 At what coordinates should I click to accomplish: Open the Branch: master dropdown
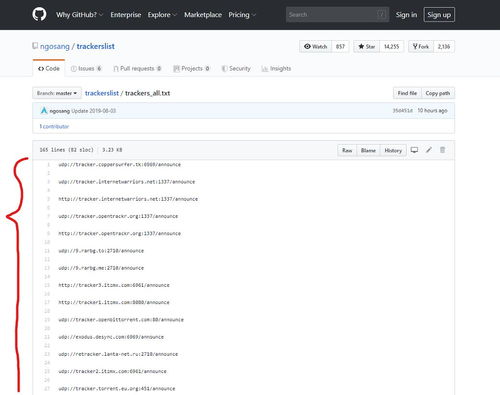coord(57,93)
